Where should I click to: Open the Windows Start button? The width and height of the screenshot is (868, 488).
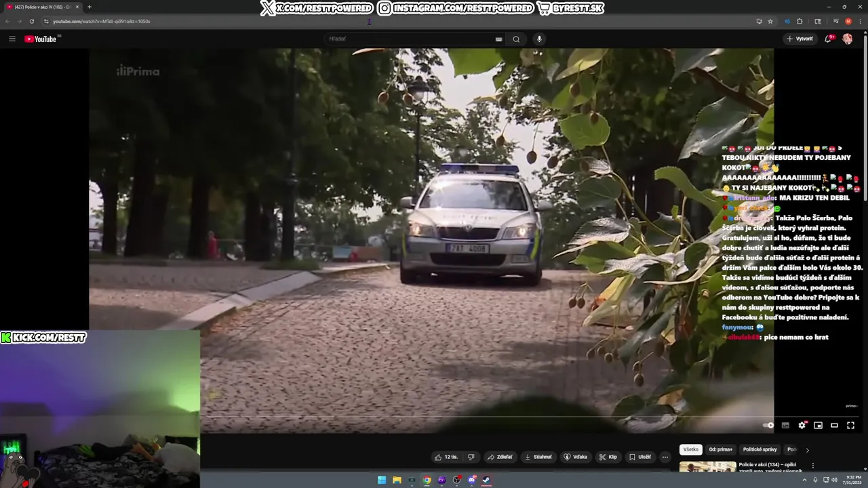(382, 480)
